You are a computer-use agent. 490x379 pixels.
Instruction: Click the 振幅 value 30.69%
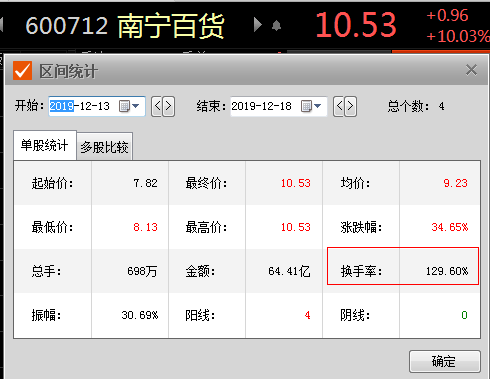click(140, 315)
